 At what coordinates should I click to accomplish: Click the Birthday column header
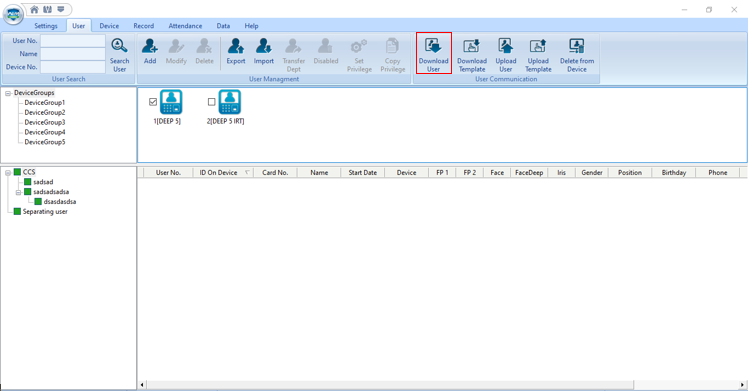tap(674, 173)
